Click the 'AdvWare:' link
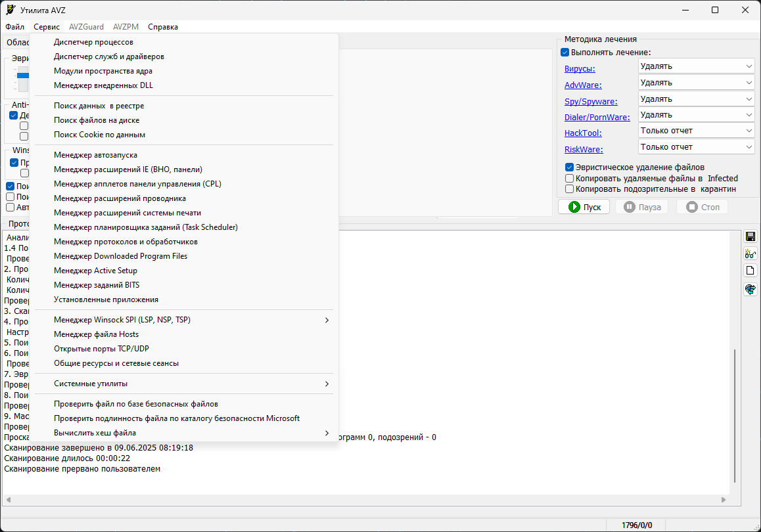Image resolution: width=761 pixels, height=532 pixels. (583, 85)
